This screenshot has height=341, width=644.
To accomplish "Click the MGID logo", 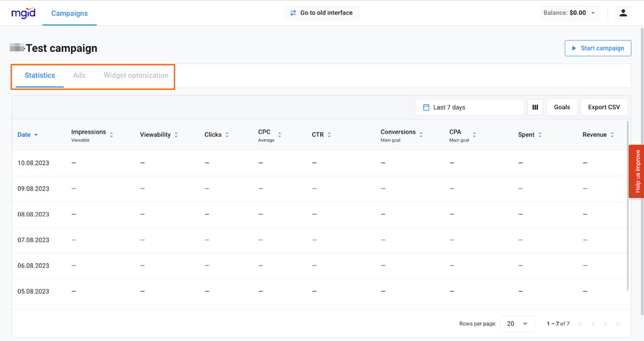I will 23,13.
